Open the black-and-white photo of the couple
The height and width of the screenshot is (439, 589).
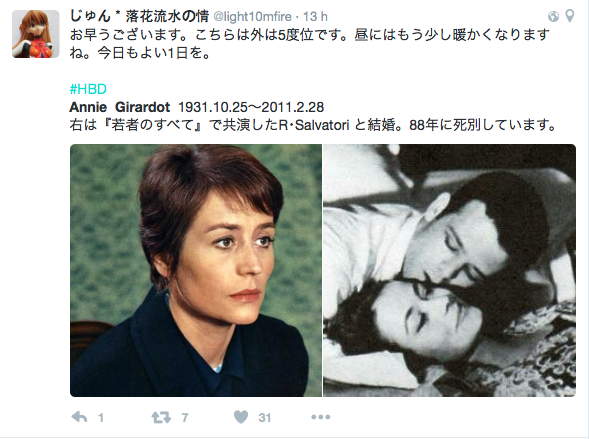449,270
